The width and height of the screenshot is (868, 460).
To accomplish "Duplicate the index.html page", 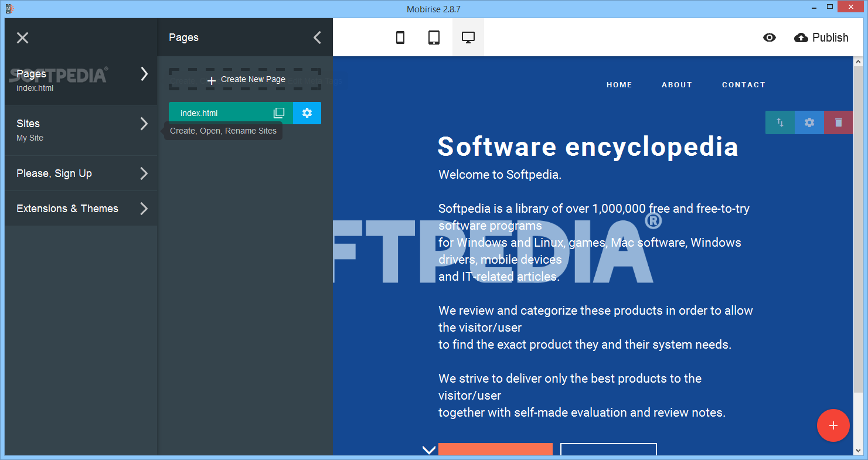I will 279,113.
